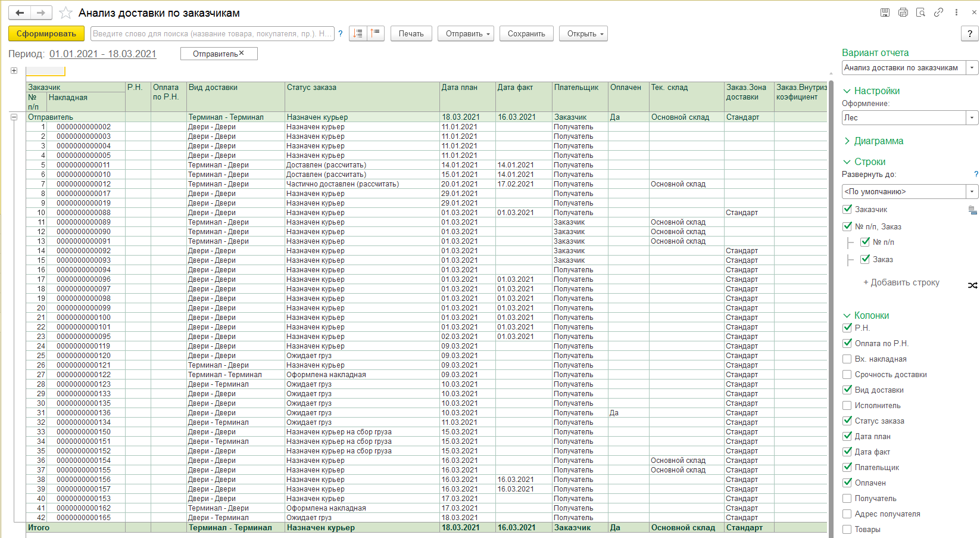
Task: Click the save (diskette) icon in title bar
Action: point(885,13)
